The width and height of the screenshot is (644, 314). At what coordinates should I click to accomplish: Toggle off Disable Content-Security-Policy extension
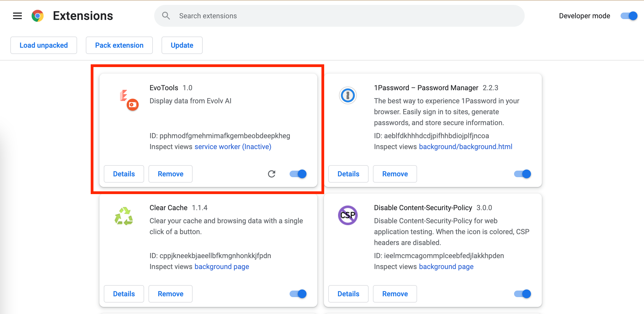click(x=523, y=294)
